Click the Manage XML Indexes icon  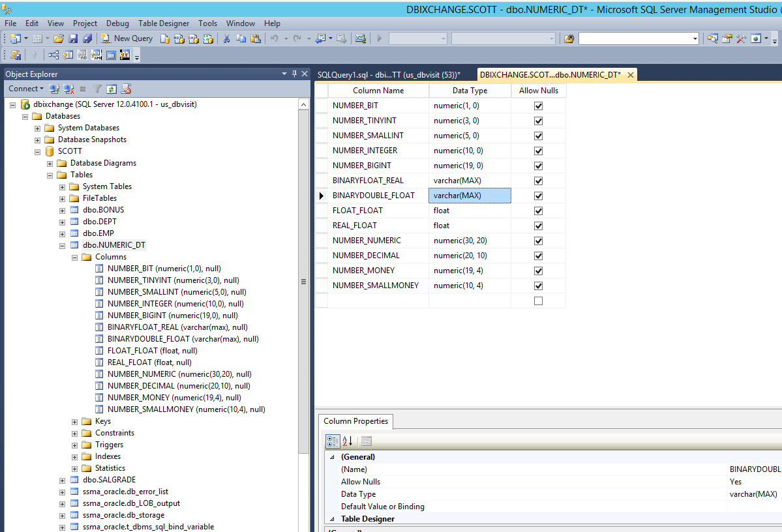pos(97,55)
